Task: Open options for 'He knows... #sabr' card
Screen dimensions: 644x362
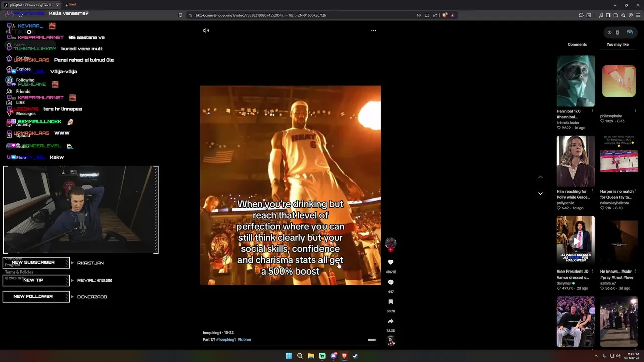Action: click(x=636, y=271)
